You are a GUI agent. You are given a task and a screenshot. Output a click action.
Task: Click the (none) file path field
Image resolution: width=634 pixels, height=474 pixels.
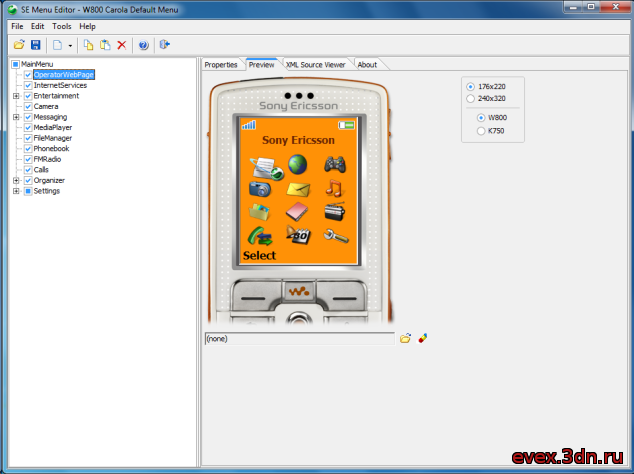(300, 339)
